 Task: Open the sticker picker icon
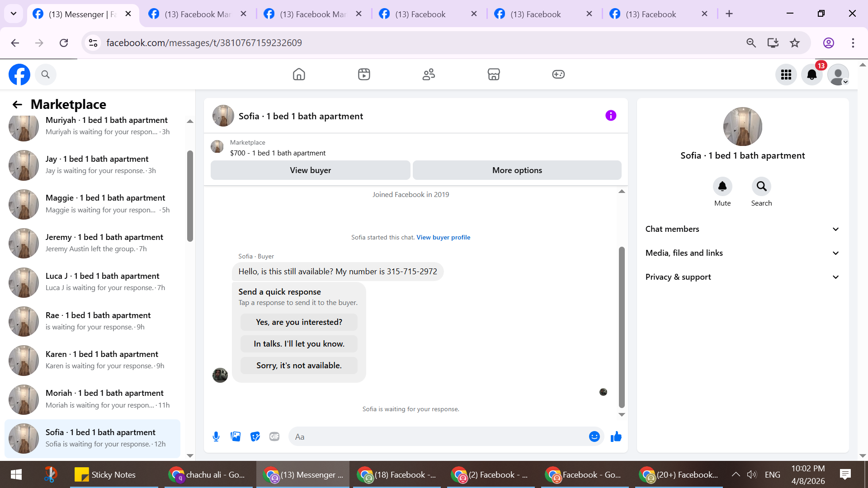pos(255,436)
